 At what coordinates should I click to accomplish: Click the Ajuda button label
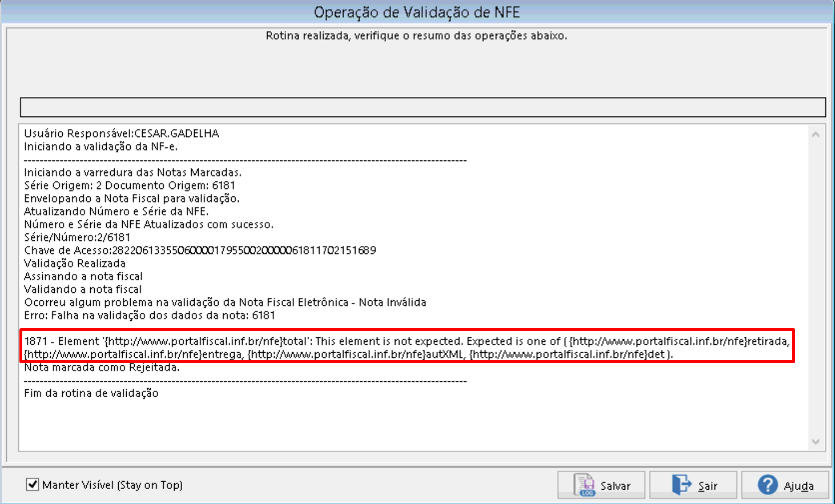pyautogui.click(x=798, y=486)
